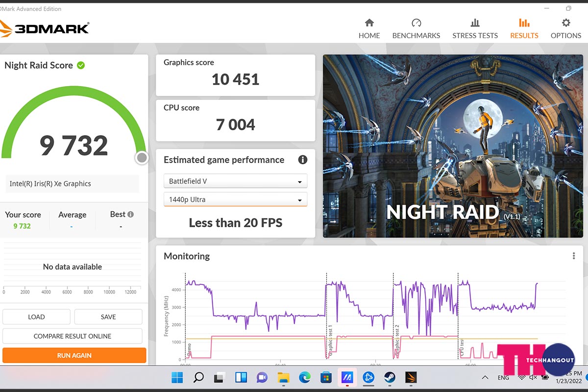Image resolution: width=588 pixels, height=392 pixels.
Task: Click the 3DMark logo
Action: (x=45, y=28)
